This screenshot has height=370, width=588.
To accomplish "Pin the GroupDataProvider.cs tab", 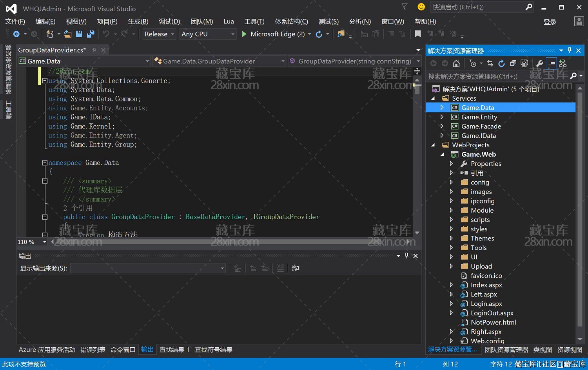I will point(94,50).
